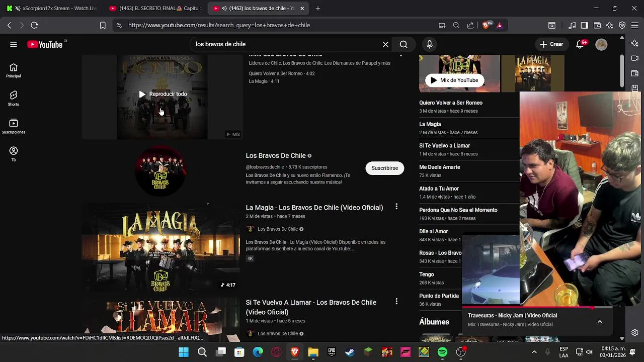644x362 pixels.
Task: Play the Mix de YouTube
Action: [454, 80]
